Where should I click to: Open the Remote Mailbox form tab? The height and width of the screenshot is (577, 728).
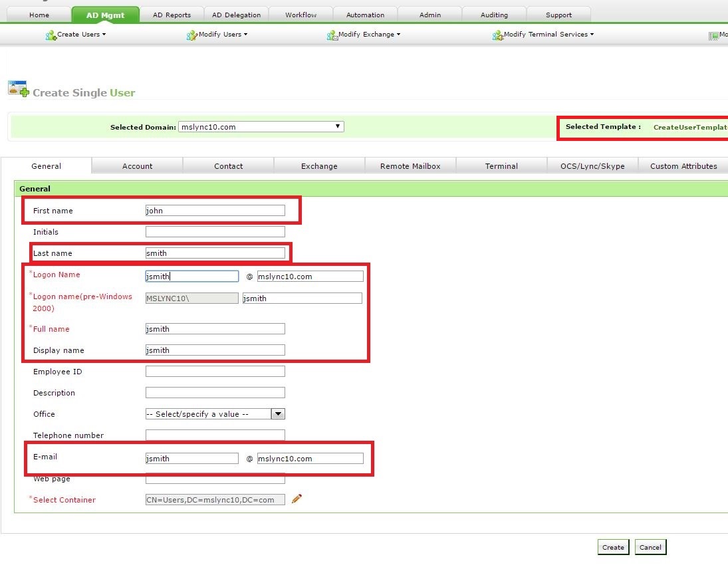[x=410, y=166]
